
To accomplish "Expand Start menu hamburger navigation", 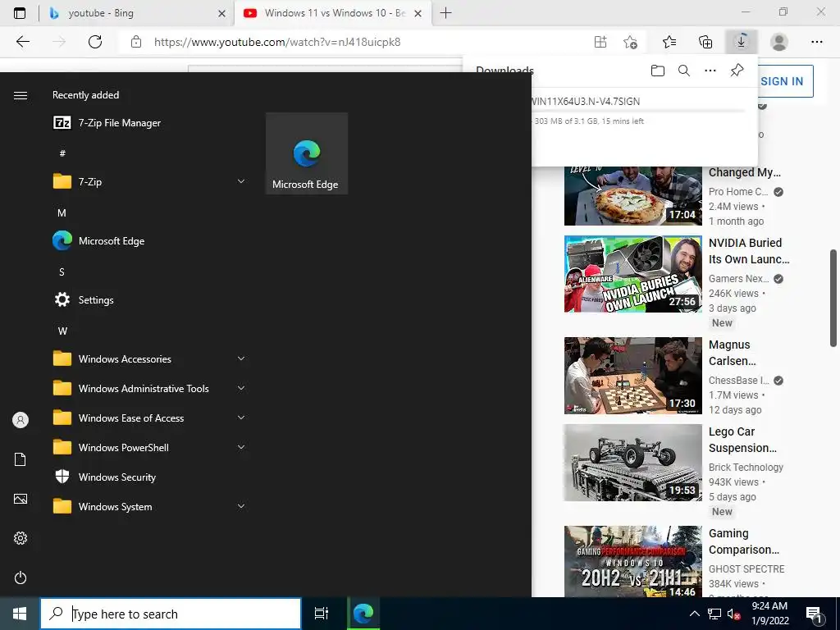I will pos(21,95).
